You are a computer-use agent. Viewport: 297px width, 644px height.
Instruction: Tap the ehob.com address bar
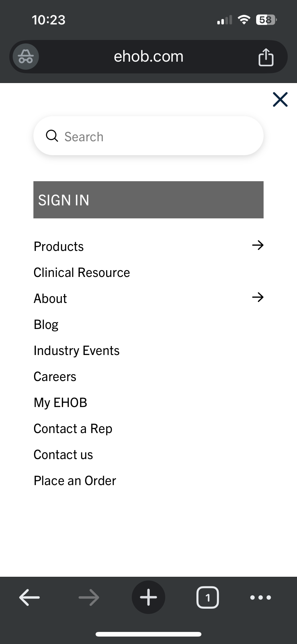(148, 57)
